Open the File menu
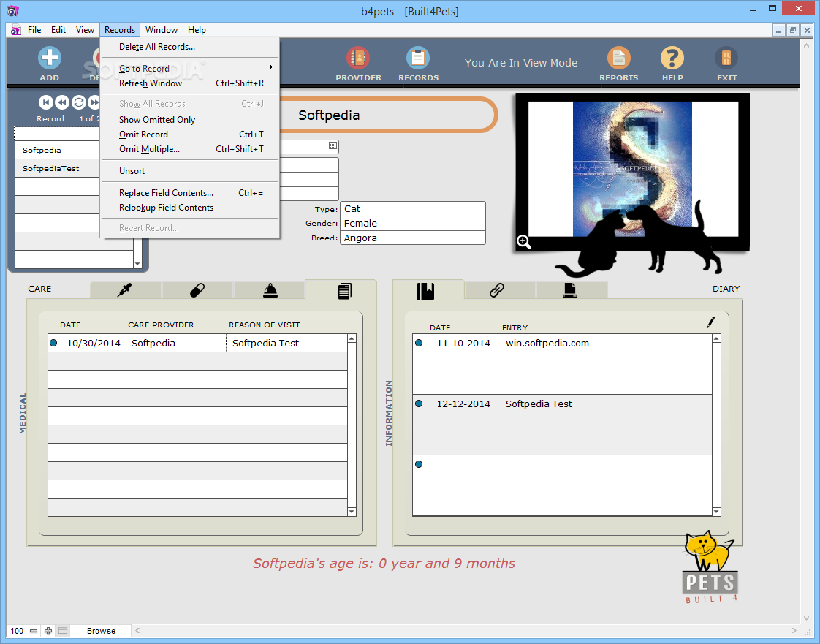820x644 pixels. click(34, 30)
